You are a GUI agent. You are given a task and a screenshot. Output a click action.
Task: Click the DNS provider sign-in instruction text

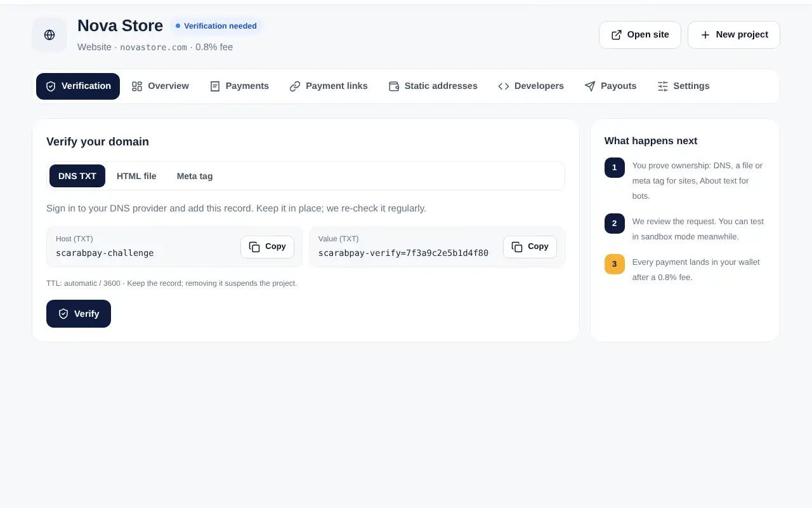[236, 208]
